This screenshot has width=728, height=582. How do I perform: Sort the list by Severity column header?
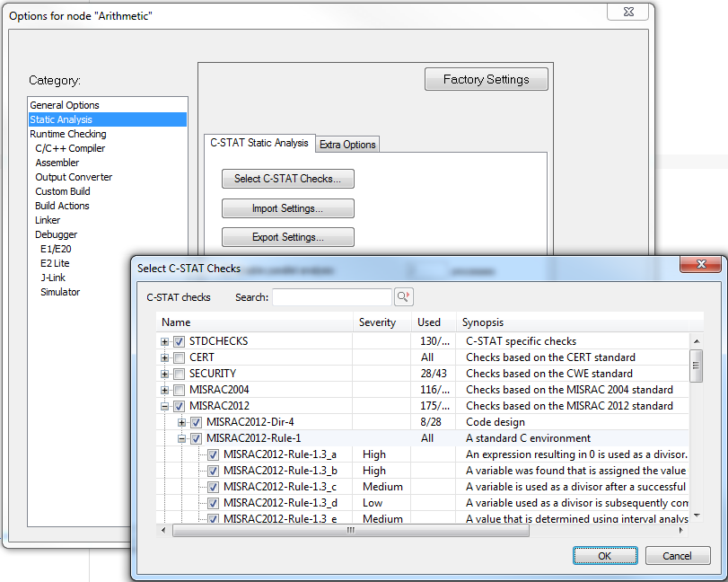coord(377,322)
